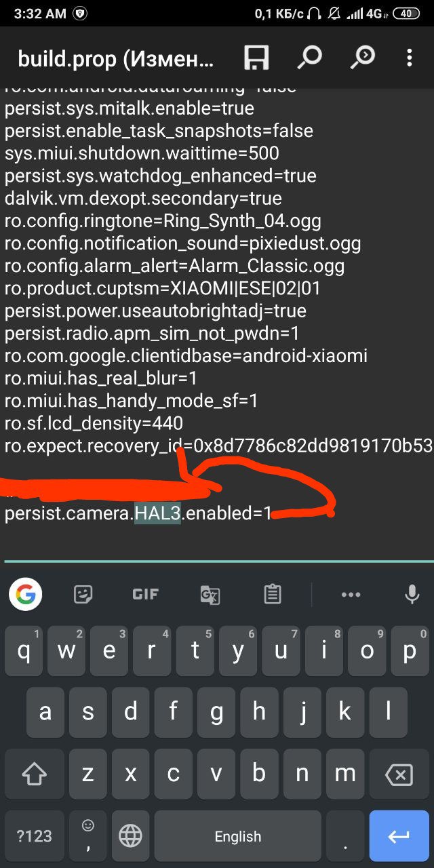Image resolution: width=434 pixels, height=868 pixels.
Task: Tap the find-next magnifier with arrow
Action: (x=362, y=58)
